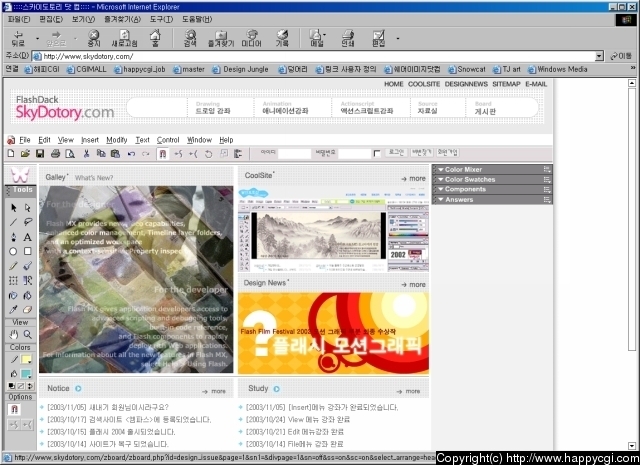Expand the Components panel
640x465 pixels.
(x=441, y=189)
